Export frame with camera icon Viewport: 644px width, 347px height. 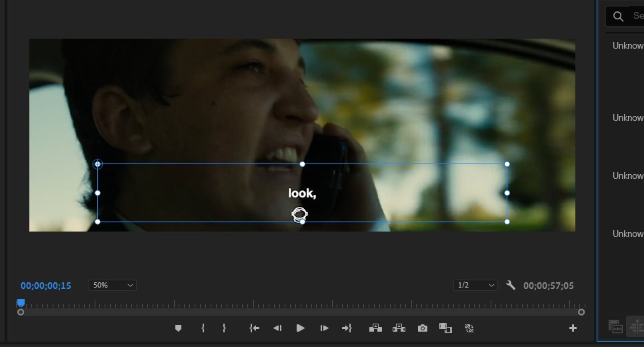423,328
